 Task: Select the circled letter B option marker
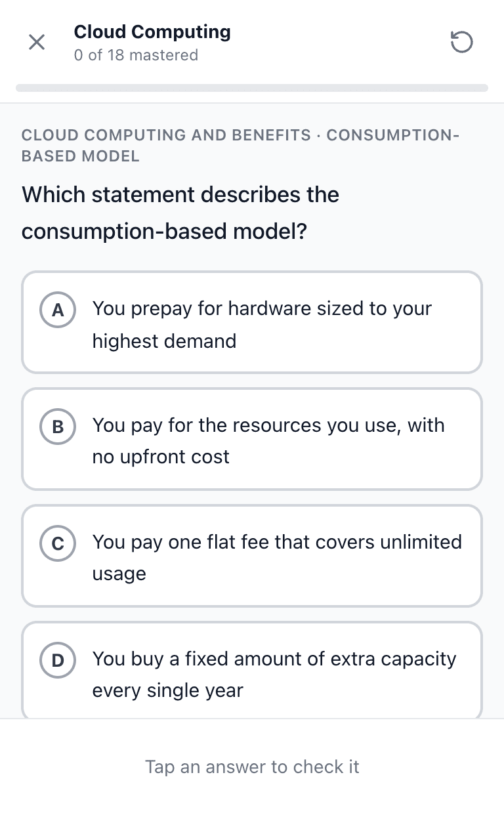[x=58, y=427]
